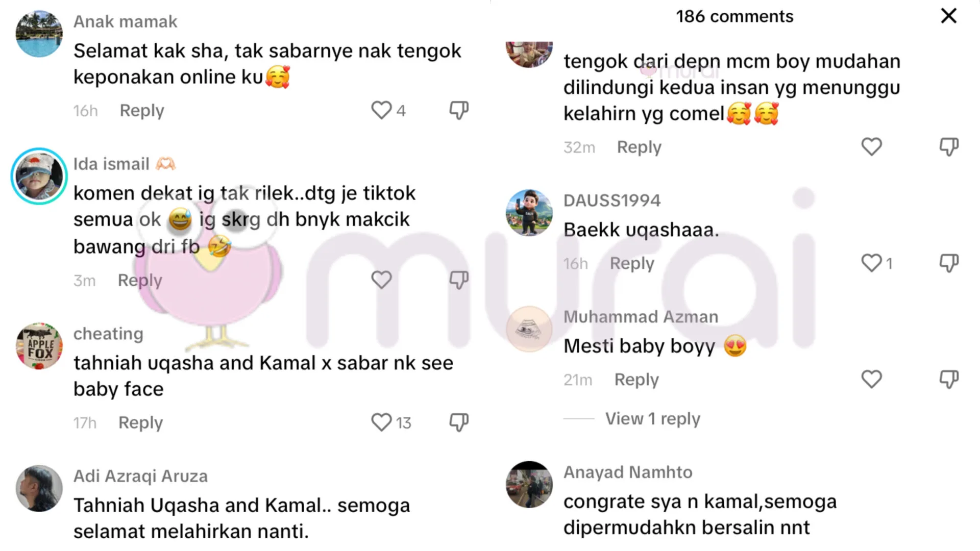Dislike the comment by cheating
The height and width of the screenshot is (551, 980).
(459, 422)
